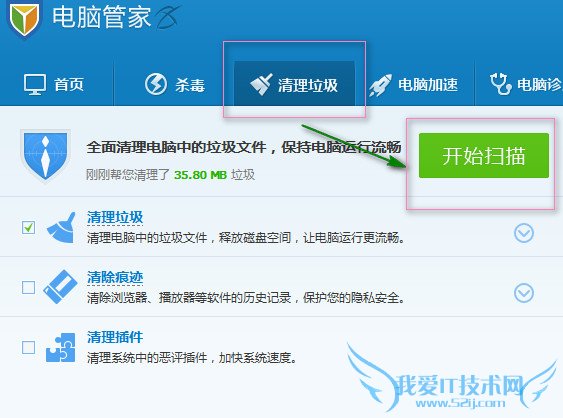Open the 清除痕迹 title link
Viewport: 563px width, 418px height.
click(115, 277)
